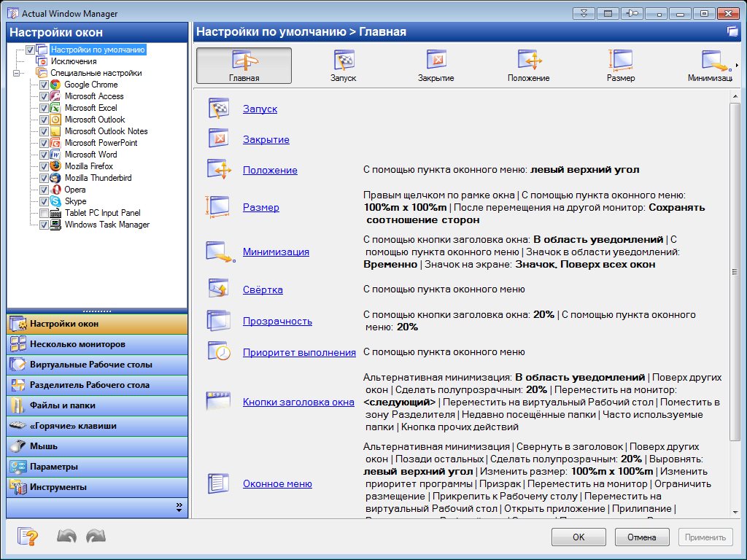Collapse the Специальные настройки tree node

point(16,73)
